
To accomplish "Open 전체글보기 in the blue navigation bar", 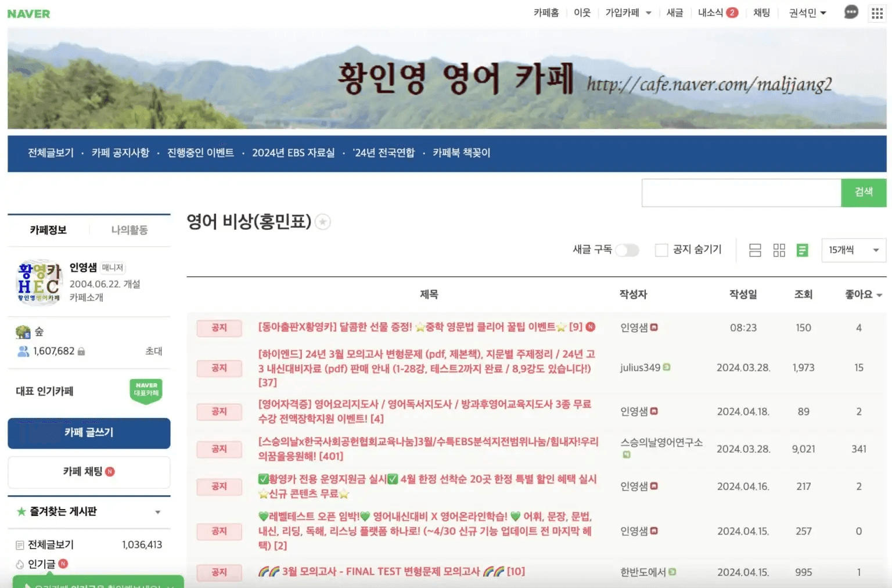I will click(x=51, y=153).
